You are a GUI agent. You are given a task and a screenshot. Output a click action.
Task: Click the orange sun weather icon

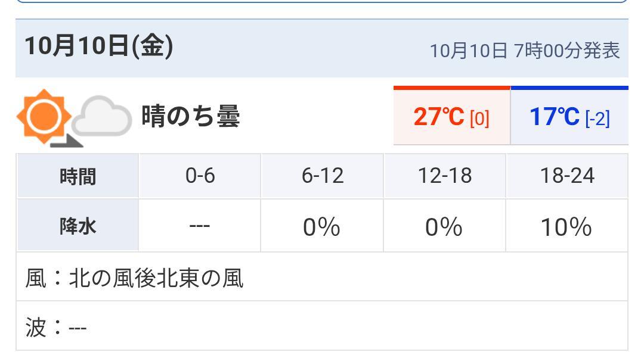(x=45, y=116)
